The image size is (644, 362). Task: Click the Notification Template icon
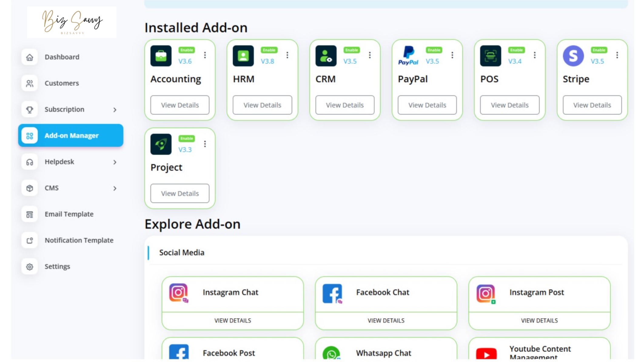(x=29, y=240)
